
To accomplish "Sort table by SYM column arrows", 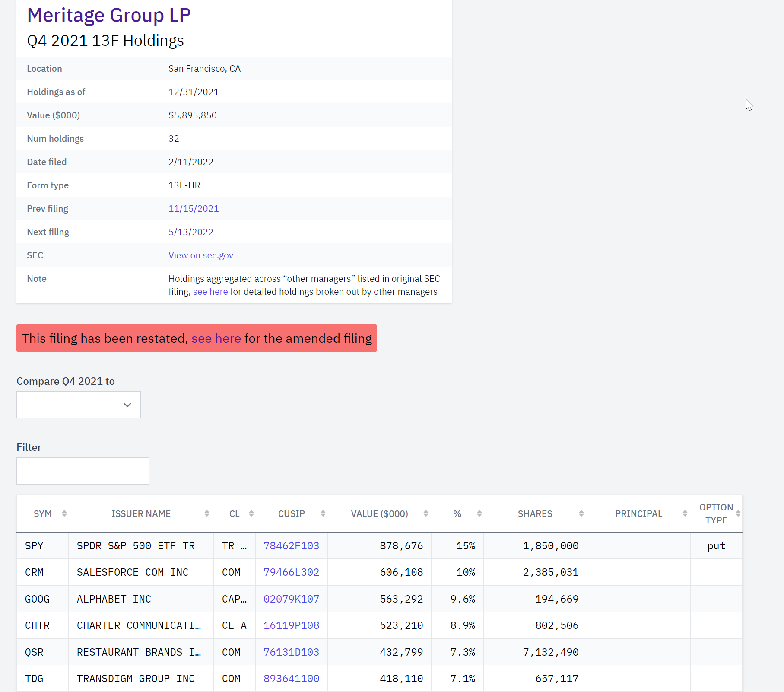I will pos(64,513).
